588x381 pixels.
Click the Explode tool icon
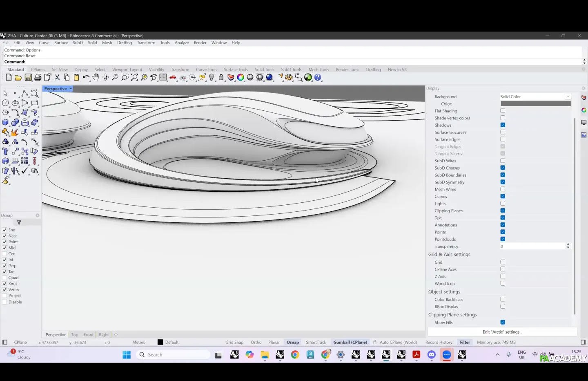click(x=15, y=132)
